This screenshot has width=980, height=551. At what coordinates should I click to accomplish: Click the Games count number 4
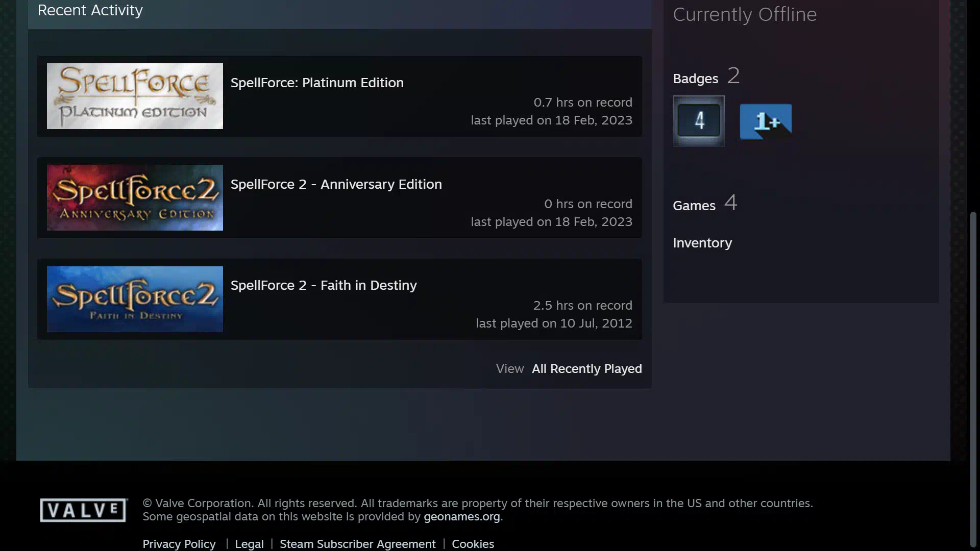pyautogui.click(x=731, y=203)
